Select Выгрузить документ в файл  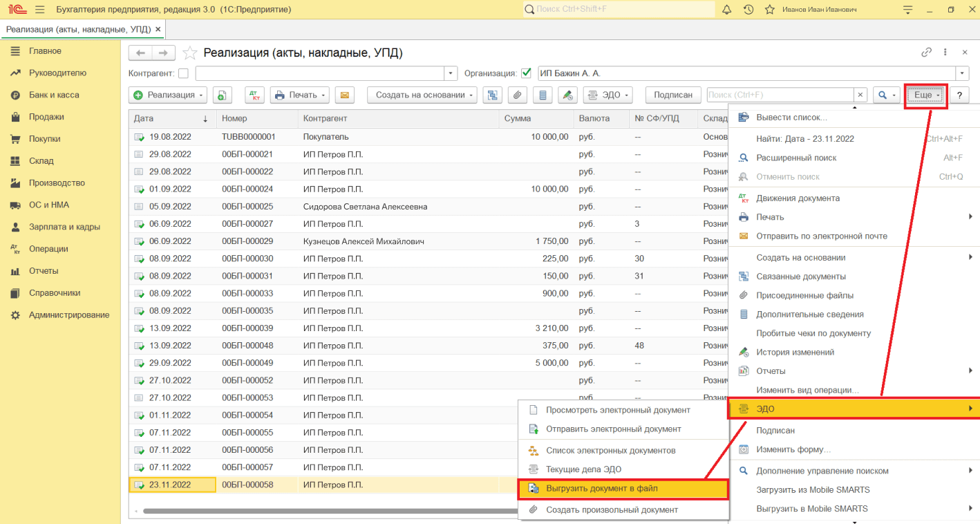[x=601, y=488]
